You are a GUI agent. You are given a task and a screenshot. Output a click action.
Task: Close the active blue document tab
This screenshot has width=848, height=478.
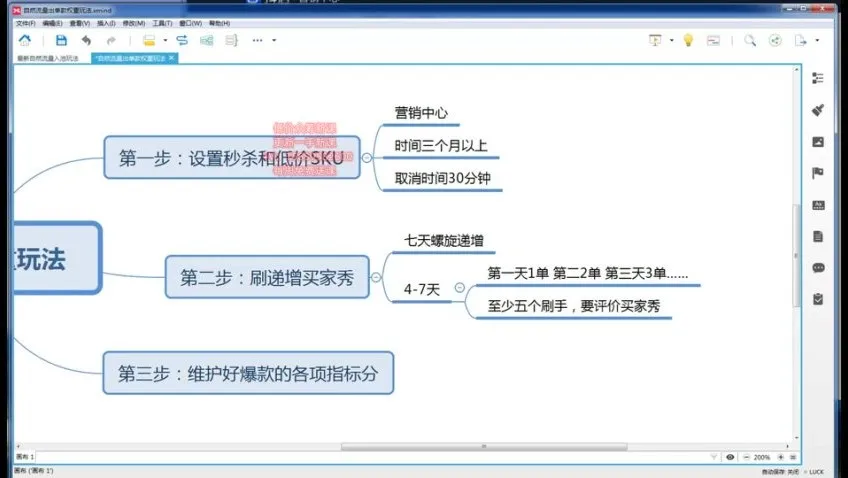172,57
